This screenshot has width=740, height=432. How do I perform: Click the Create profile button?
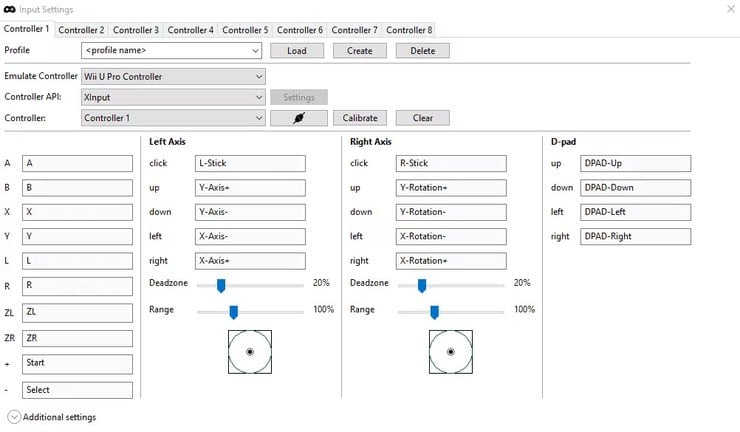coord(360,51)
